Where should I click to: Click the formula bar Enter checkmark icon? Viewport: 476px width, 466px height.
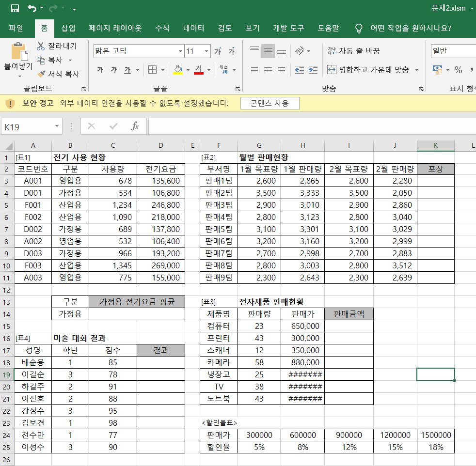pyautogui.click(x=113, y=126)
